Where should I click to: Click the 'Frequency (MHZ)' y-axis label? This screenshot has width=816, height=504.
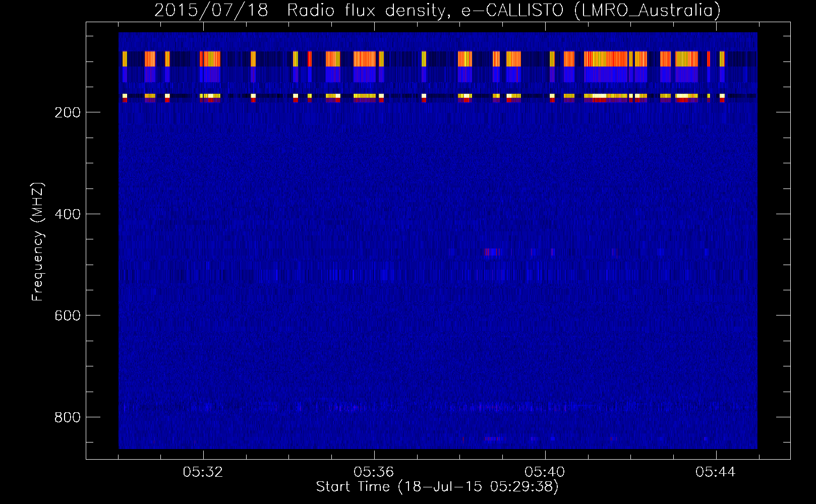click(38, 242)
